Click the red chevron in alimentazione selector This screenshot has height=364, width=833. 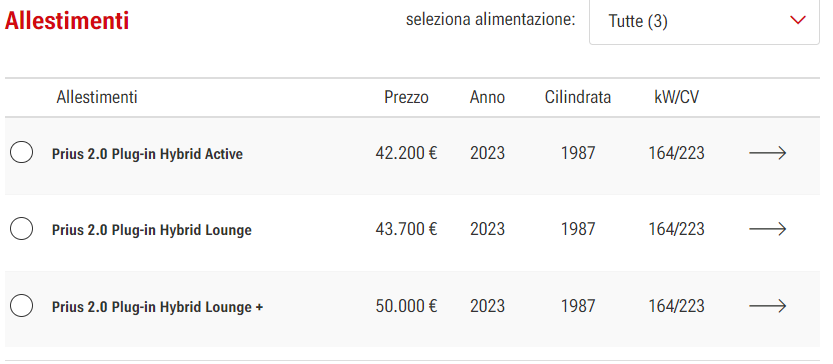pos(798,21)
